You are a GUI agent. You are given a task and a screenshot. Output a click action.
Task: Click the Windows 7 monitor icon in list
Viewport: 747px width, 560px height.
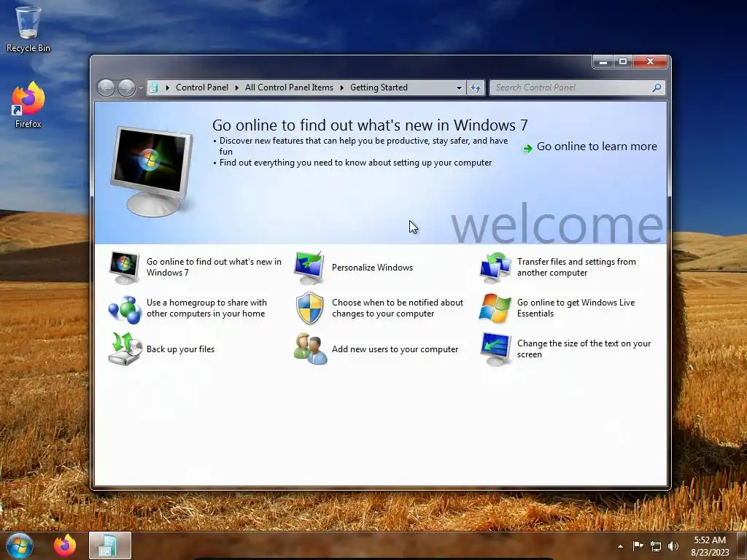pyautogui.click(x=124, y=267)
